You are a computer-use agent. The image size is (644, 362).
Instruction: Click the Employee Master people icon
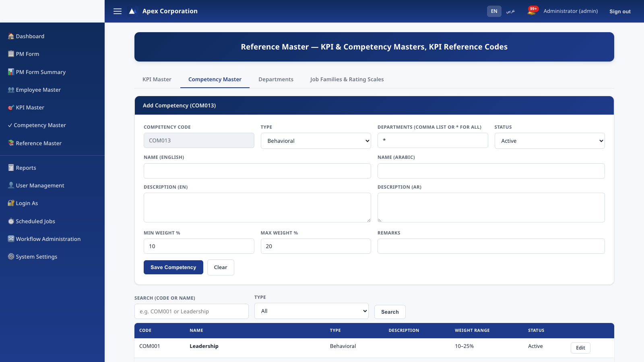click(11, 90)
